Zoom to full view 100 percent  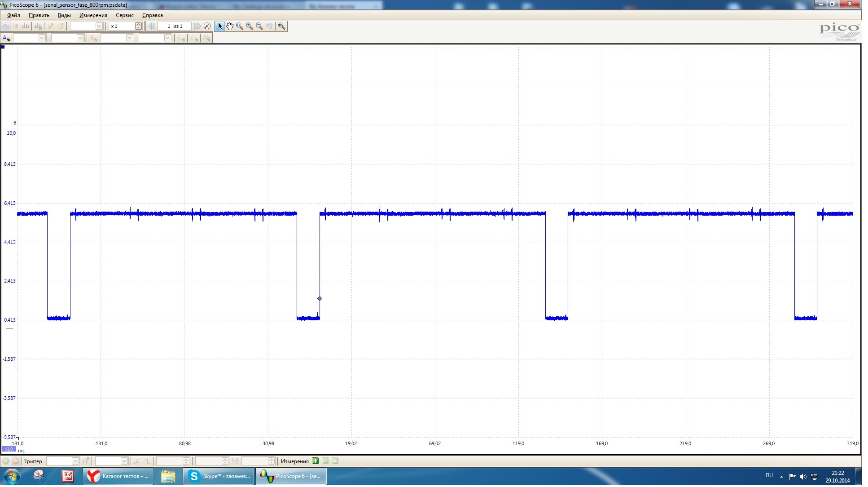tap(282, 26)
